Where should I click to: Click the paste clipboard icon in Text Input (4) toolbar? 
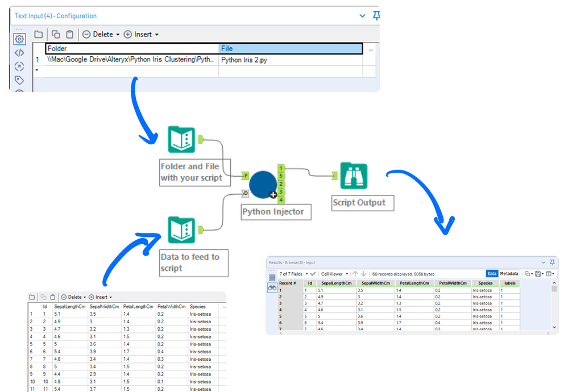(69, 35)
